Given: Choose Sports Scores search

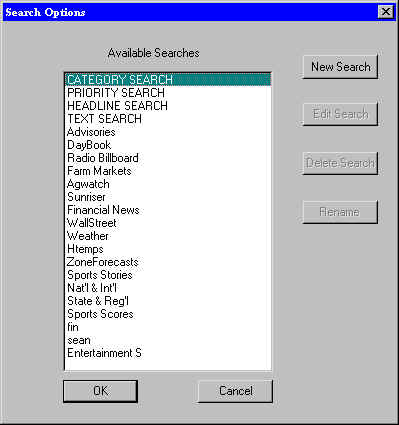Looking at the screenshot, I should coord(168,314).
